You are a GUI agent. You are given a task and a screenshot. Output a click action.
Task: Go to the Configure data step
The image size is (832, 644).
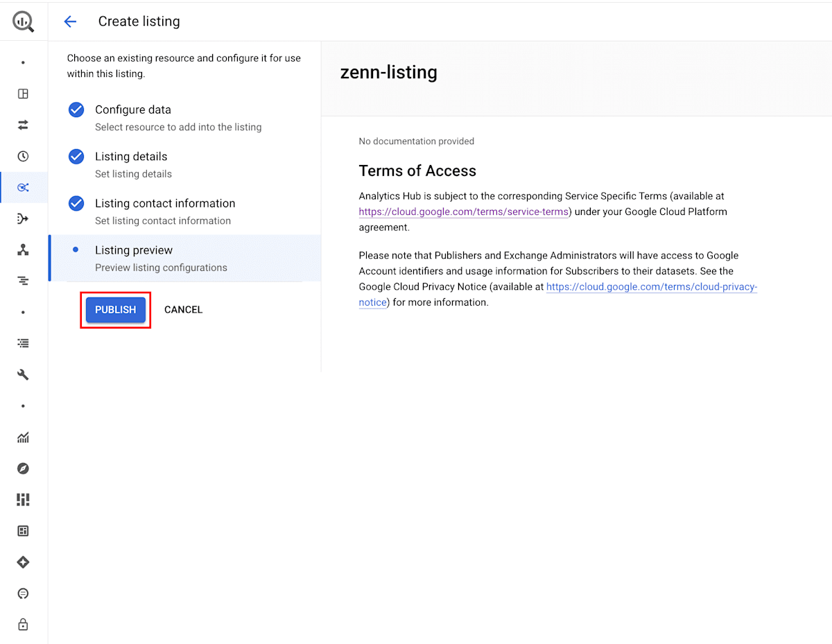(x=184, y=118)
